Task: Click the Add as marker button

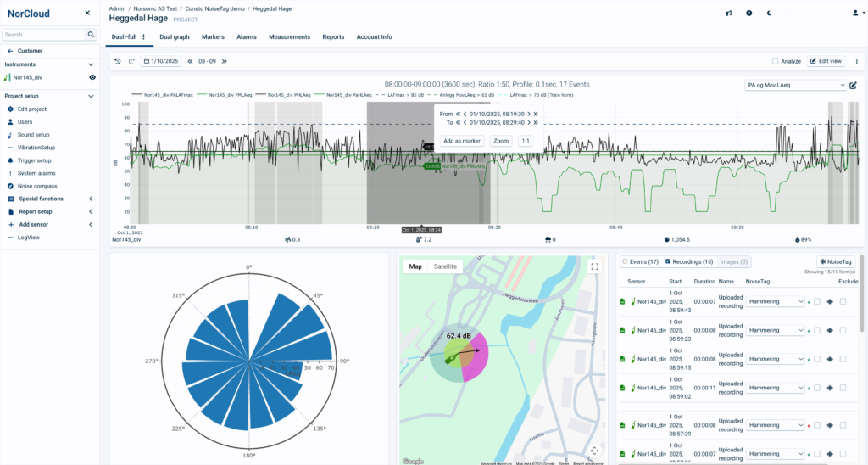Action: pyautogui.click(x=463, y=141)
